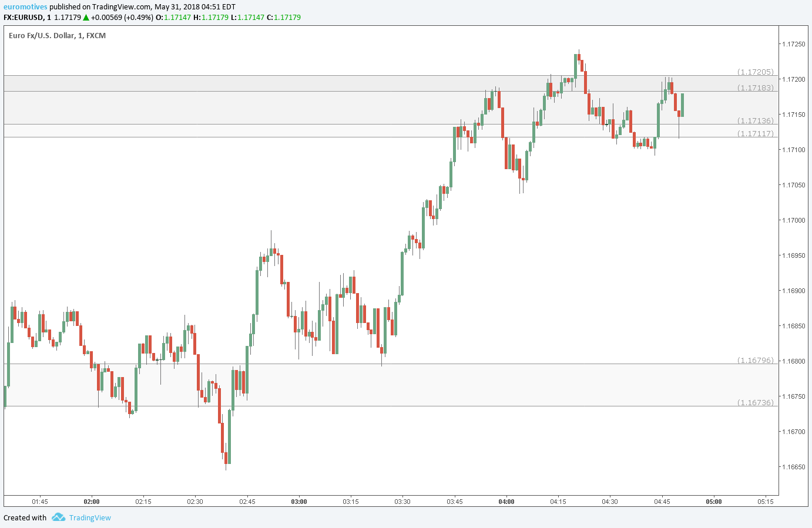Screen dimensions: 812x528
Task: Click the 05:00 time axis label
Action: point(714,502)
